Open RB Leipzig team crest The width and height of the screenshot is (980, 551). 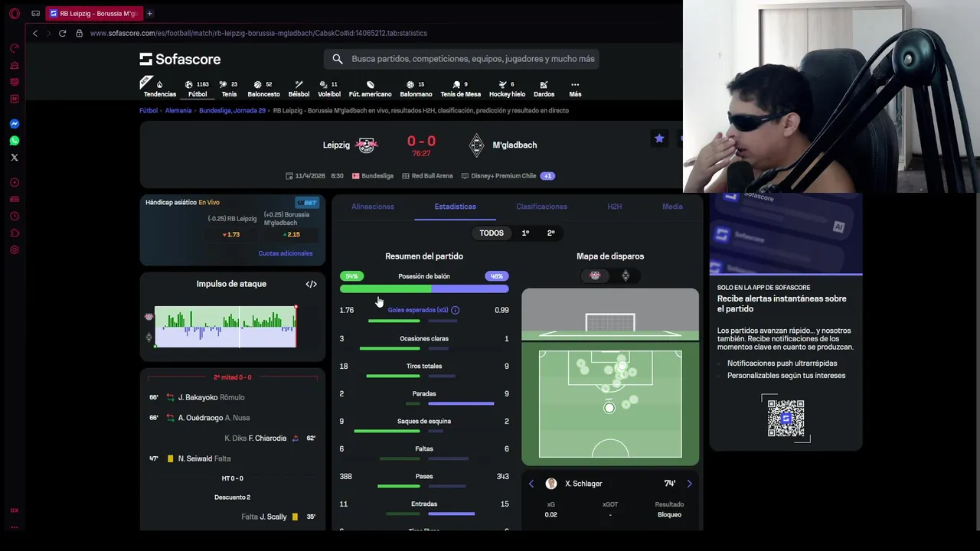pyautogui.click(x=367, y=145)
